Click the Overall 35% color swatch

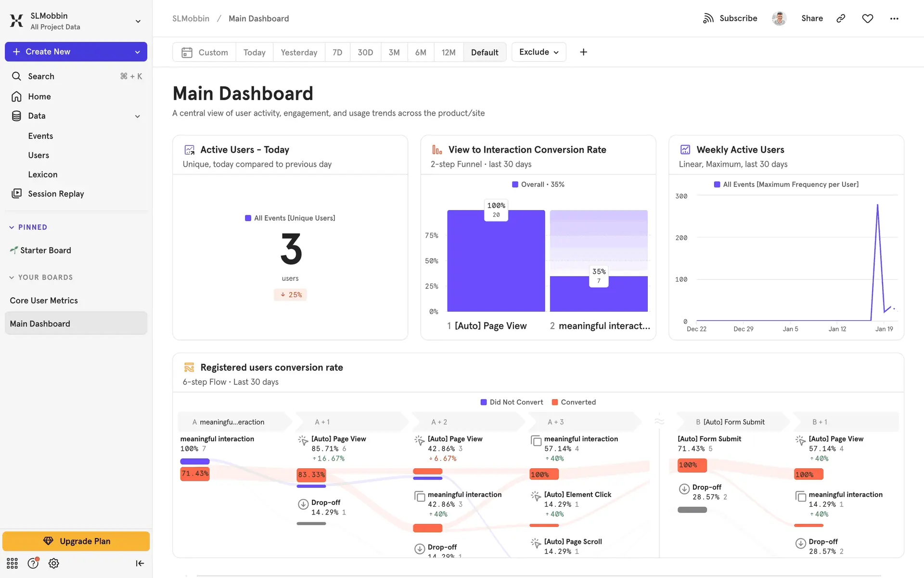point(515,184)
